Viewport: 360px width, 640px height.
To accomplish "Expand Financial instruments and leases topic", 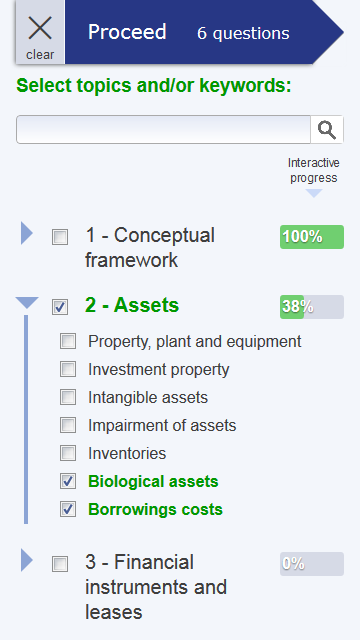I will (x=27, y=560).
